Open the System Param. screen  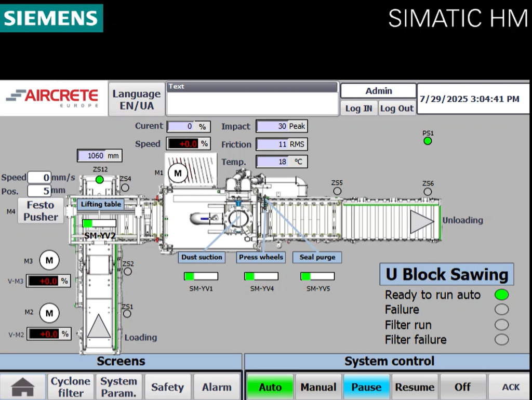coord(119,387)
